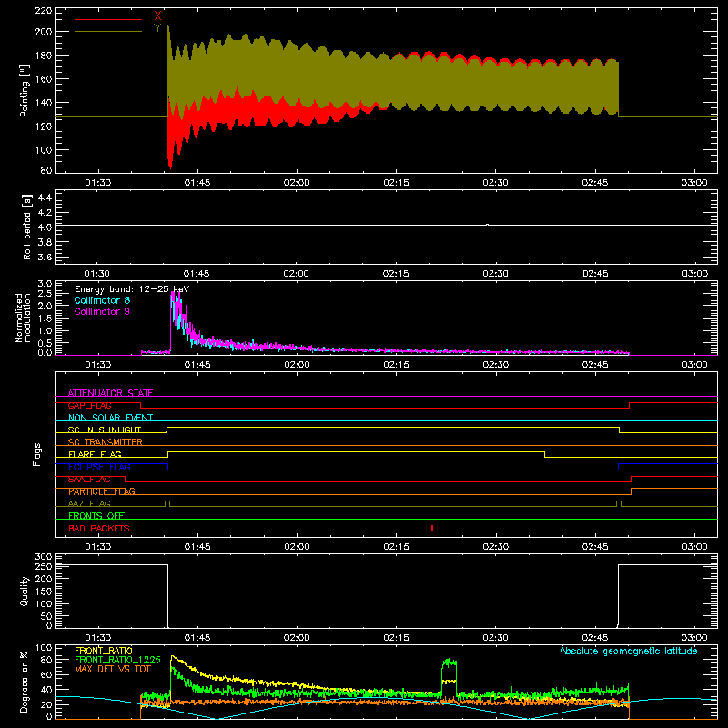Click the green FRONT_RATIO_1225 legend label

117,660
